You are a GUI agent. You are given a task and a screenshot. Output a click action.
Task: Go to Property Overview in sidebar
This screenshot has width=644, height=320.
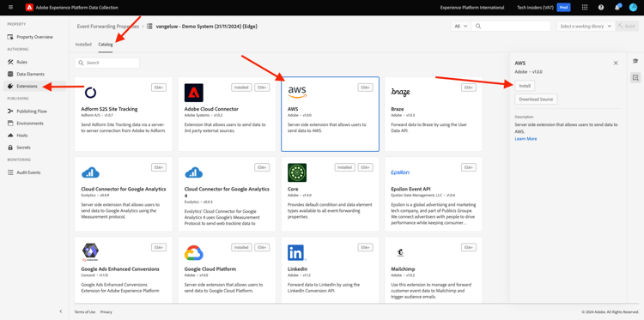pyautogui.click(x=34, y=37)
